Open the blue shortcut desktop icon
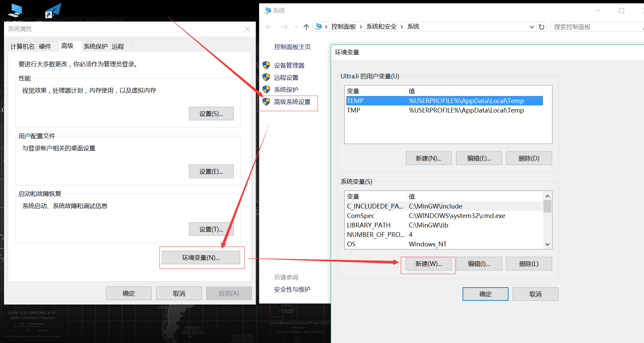The image size is (644, 343). click(53, 10)
